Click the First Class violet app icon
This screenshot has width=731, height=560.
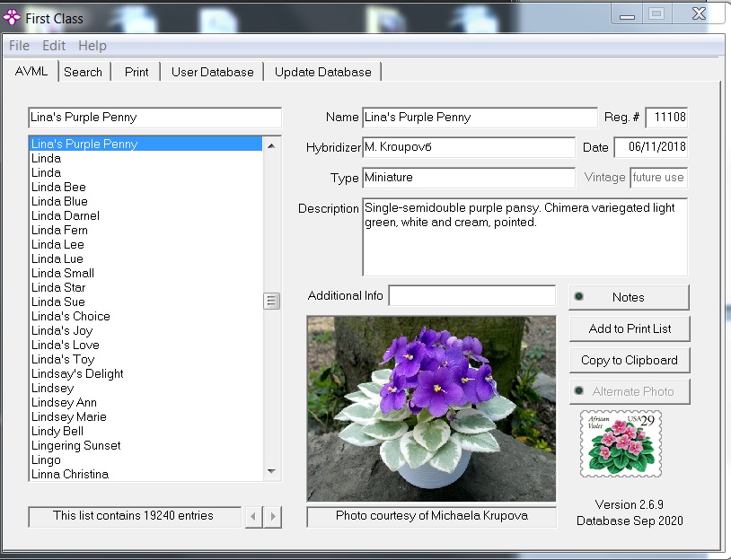point(12,18)
